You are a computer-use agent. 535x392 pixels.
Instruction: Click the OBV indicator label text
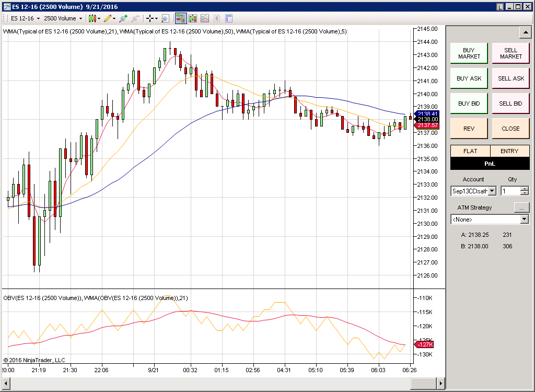(96, 298)
